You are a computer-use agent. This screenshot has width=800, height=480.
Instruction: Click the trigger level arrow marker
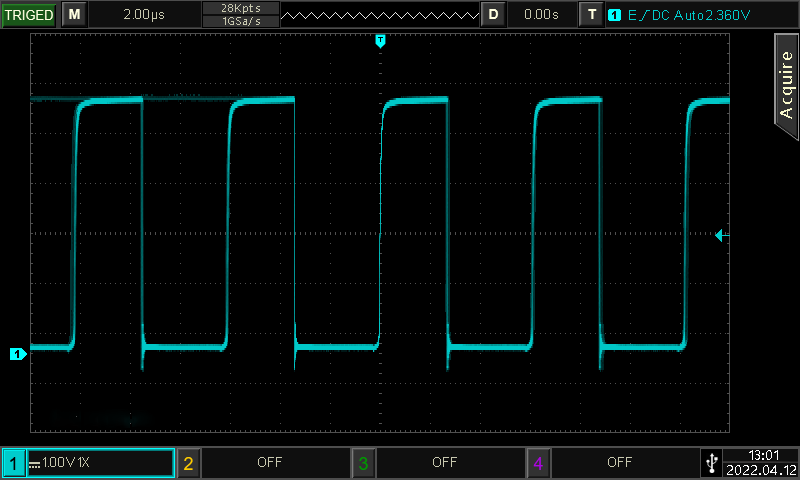click(x=721, y=235)
